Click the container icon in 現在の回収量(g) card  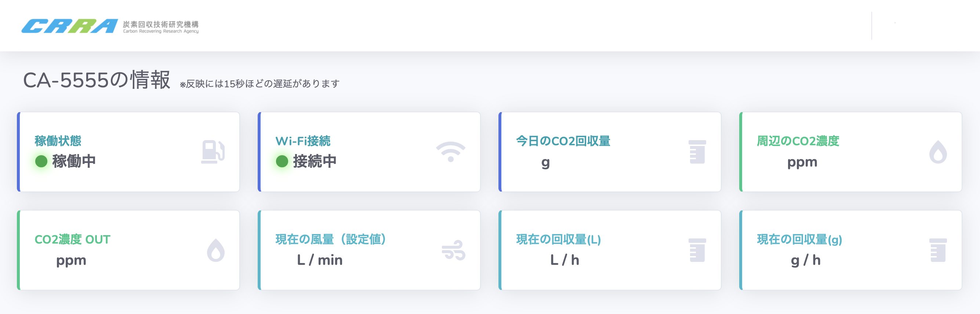click(938, 250)
